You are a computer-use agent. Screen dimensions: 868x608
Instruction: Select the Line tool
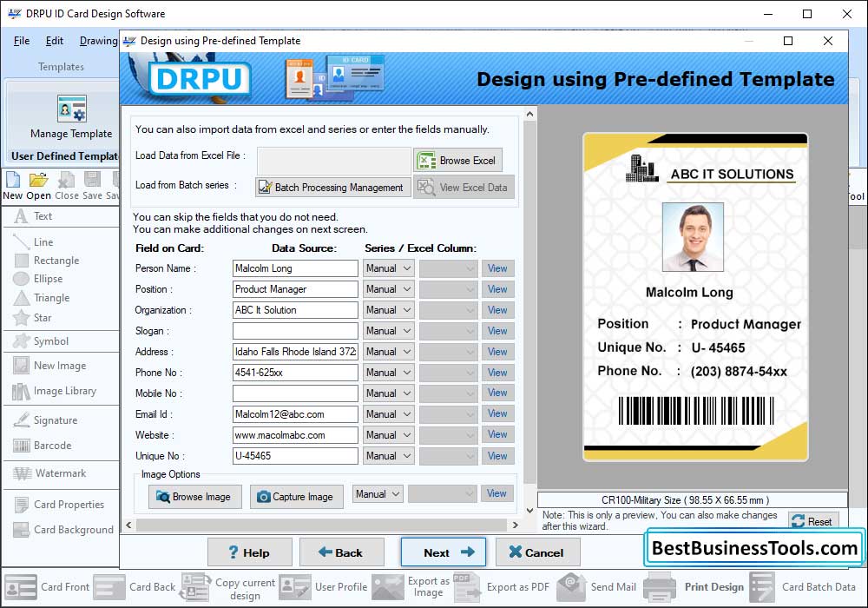click(33, 242)
